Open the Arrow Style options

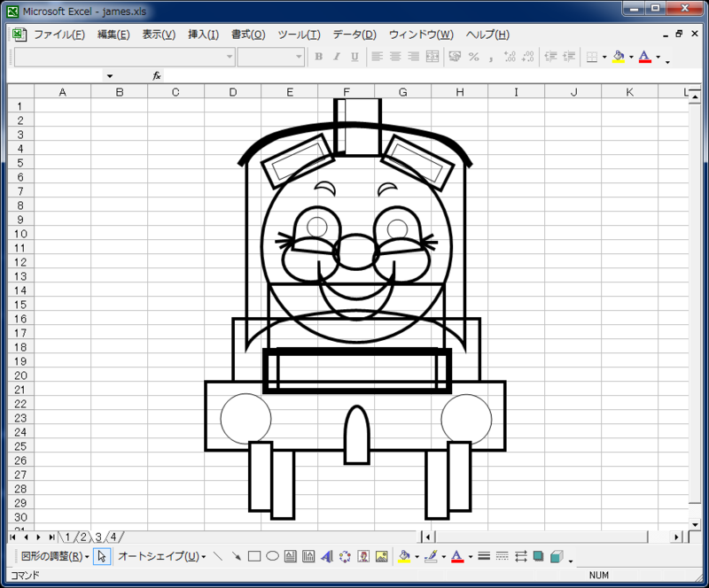pyautogui.click(x=520, y=556)
